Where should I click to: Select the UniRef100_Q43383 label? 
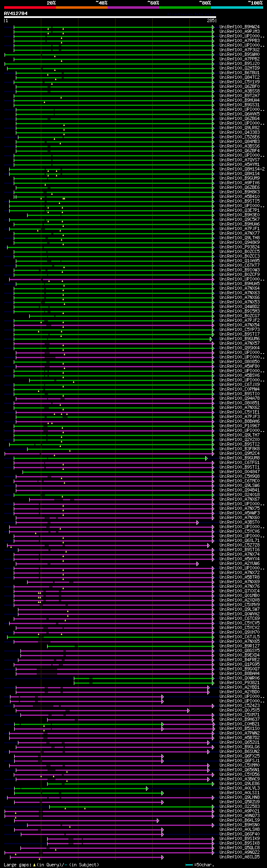point(239,132)
